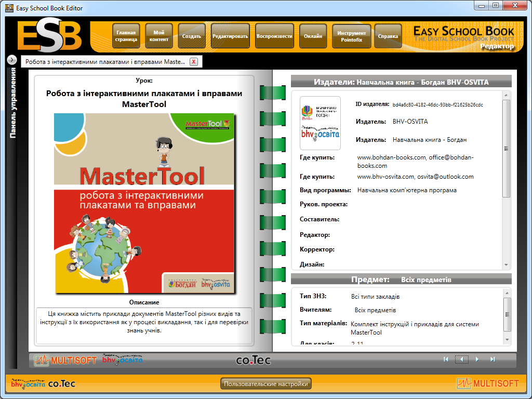Click the description text box
This screenshot has height=399, width=532.
coord(144,325)
